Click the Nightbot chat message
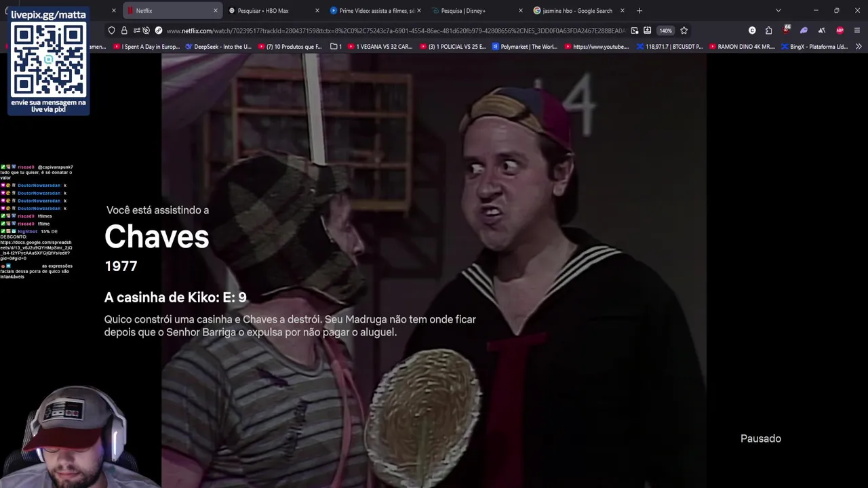The image size is (868, 488). pos(36,245)
